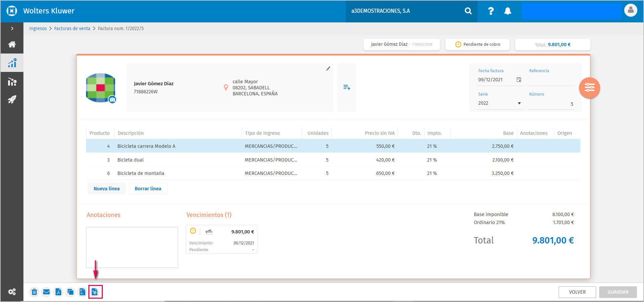Generate electronic invoice with the e-document icon
644x302 pixels.
(x=95, y=292)
